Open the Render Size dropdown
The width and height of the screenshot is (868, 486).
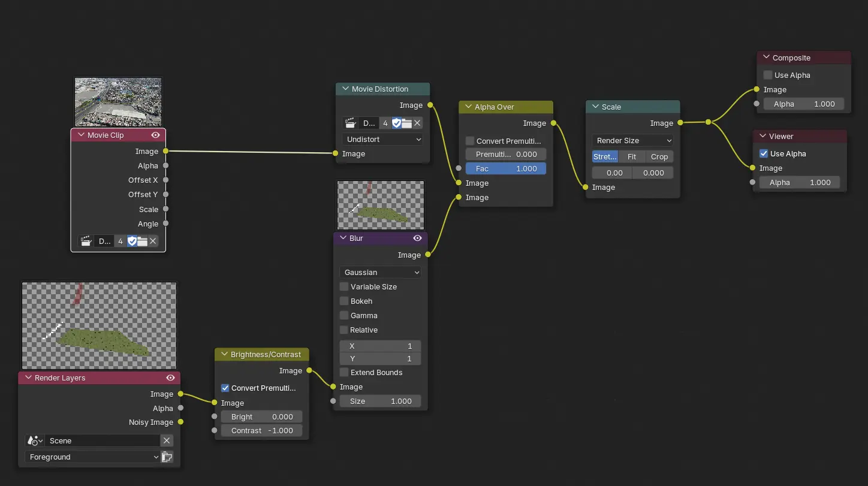[632, 141]
